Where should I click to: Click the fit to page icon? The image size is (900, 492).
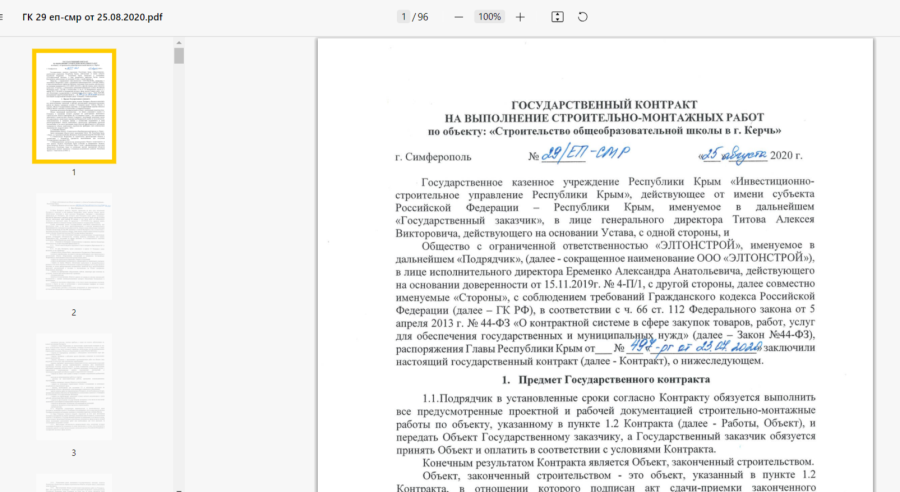[x=557, y=17]
